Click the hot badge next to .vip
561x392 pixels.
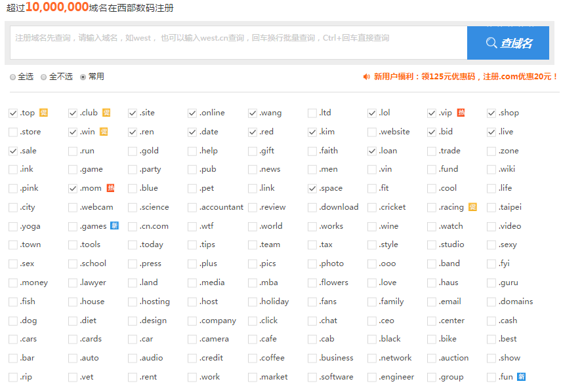[x=461, y=113]
